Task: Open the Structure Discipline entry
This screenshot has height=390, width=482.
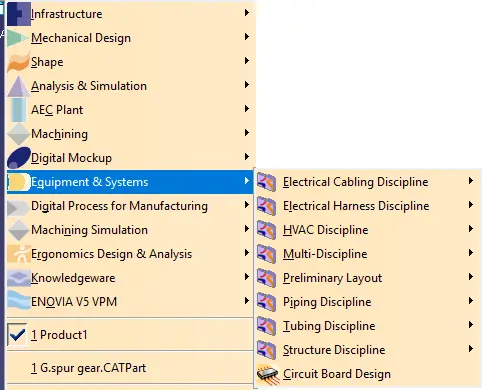Action: point(368,350)
